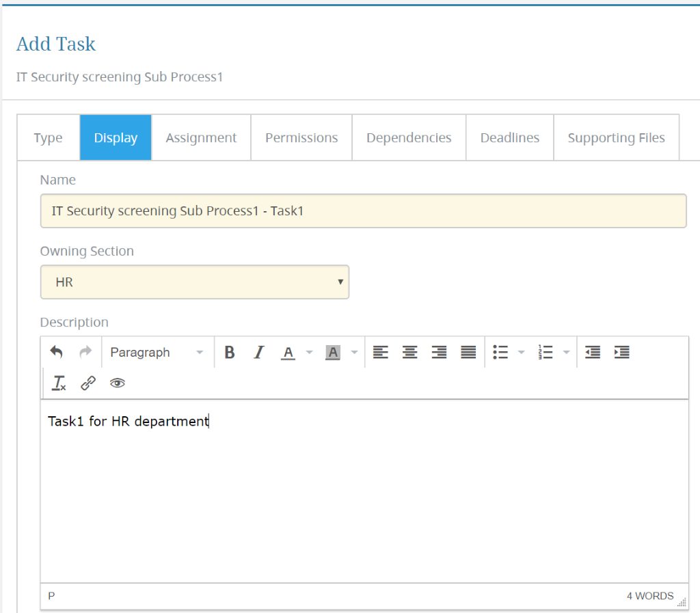Select the Display tab

point(116,137)
